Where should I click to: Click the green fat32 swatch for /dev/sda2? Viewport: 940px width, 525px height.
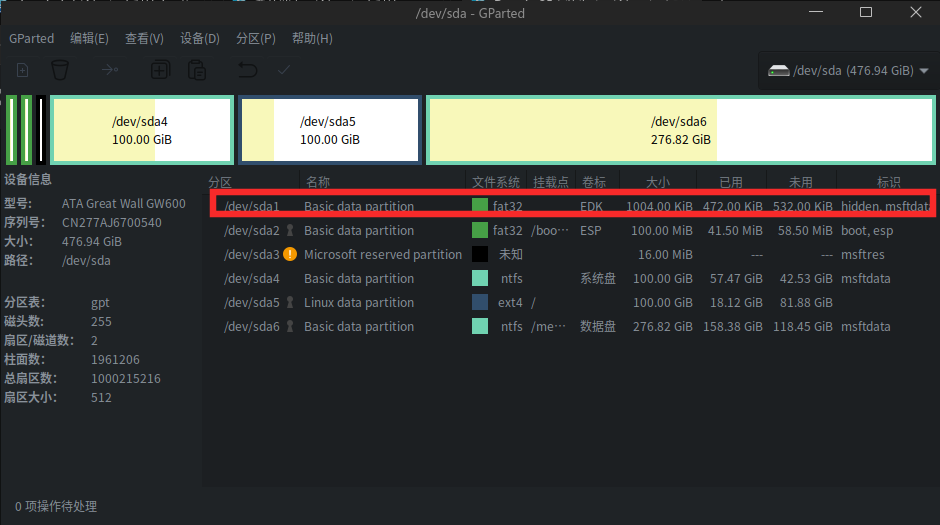tap(480, 230)
